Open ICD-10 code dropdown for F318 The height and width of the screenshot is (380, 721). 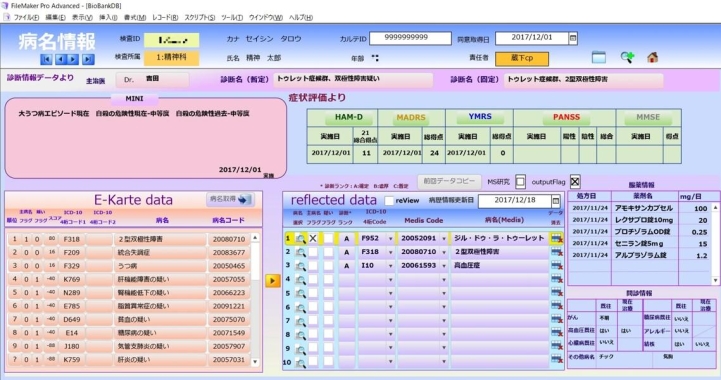[x=390, y=253]
